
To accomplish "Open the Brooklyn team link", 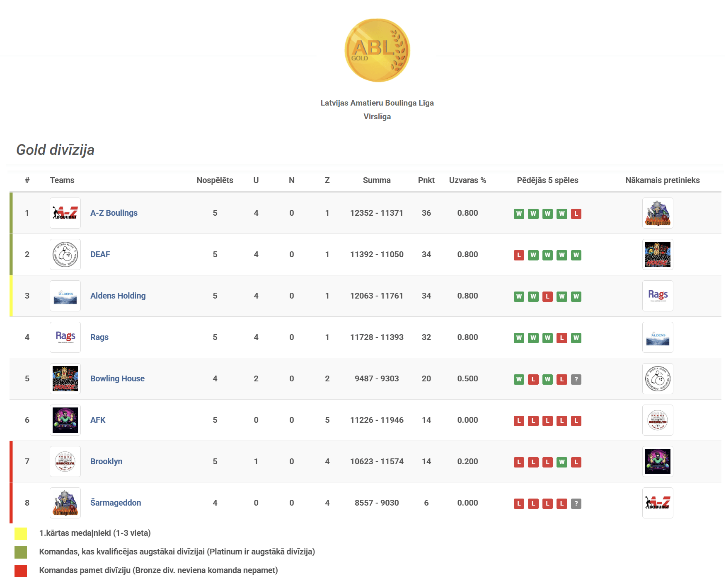I will pos(106,461).
